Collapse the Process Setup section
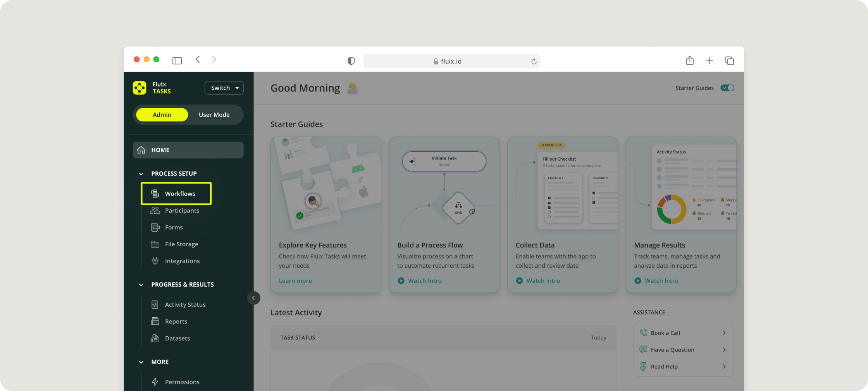 141,174
